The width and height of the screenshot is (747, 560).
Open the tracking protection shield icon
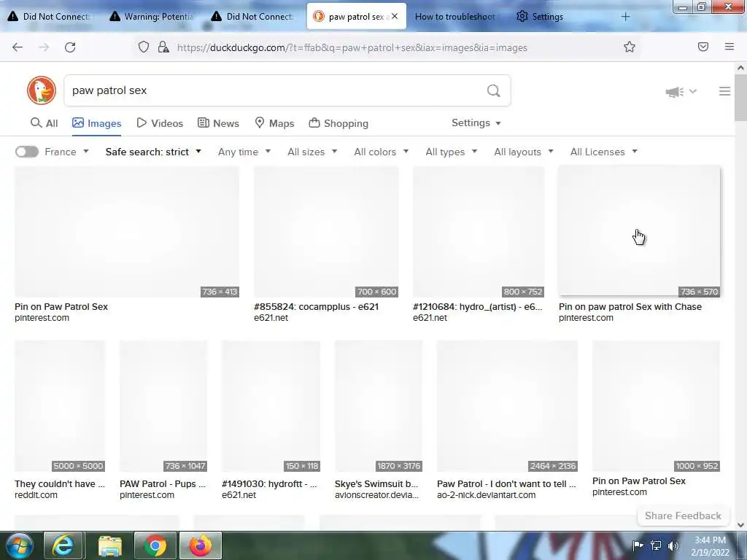click(x=144, y=47)
